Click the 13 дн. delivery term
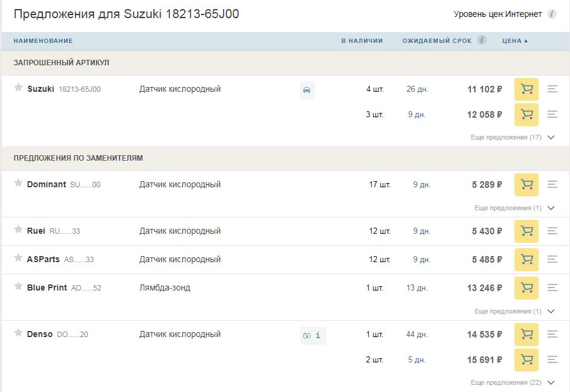570x392 pixels. pos(417,288)
